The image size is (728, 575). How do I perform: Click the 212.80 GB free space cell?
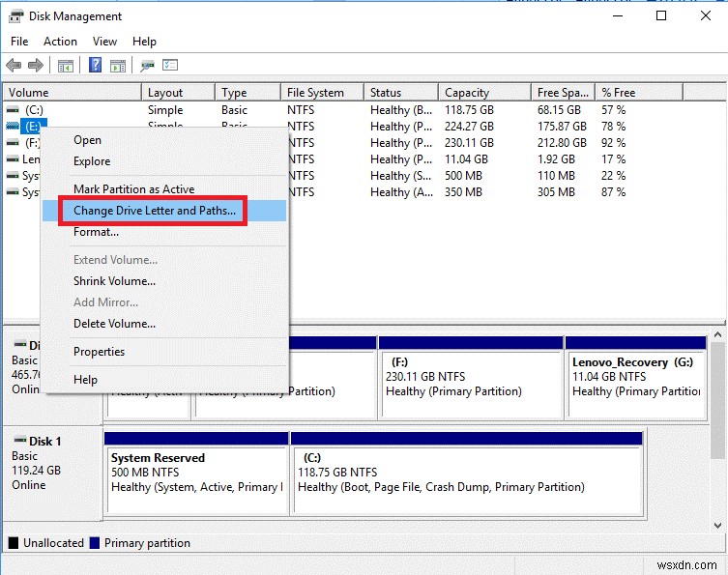pos(562,142)
